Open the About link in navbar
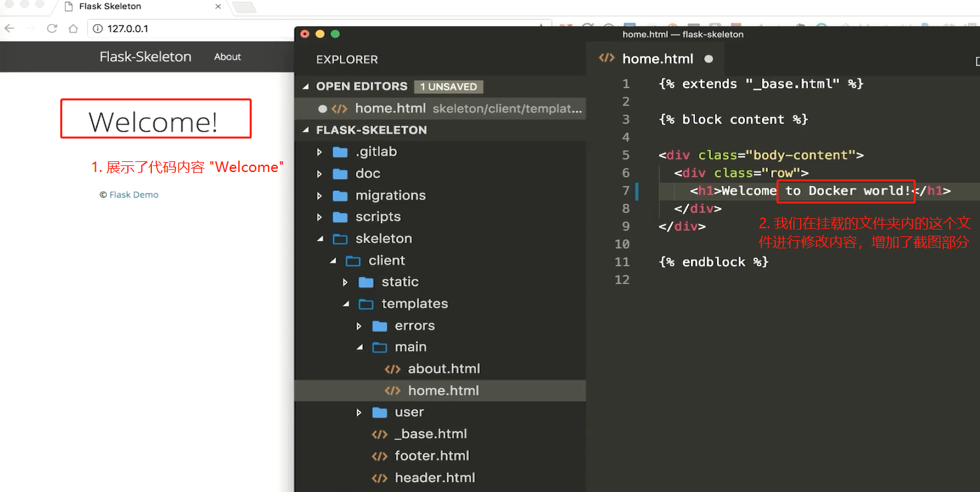 pyautogui.click(x=228, y=57)
